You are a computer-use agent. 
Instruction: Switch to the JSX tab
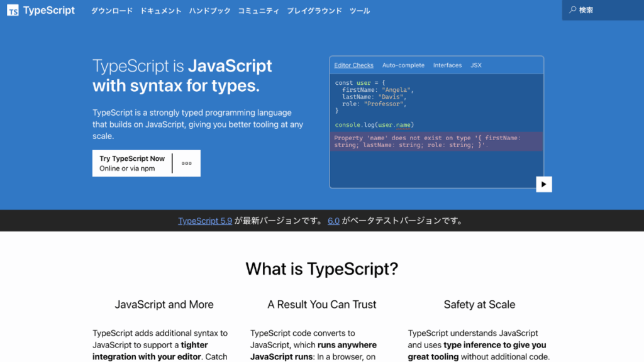(476, 65)
